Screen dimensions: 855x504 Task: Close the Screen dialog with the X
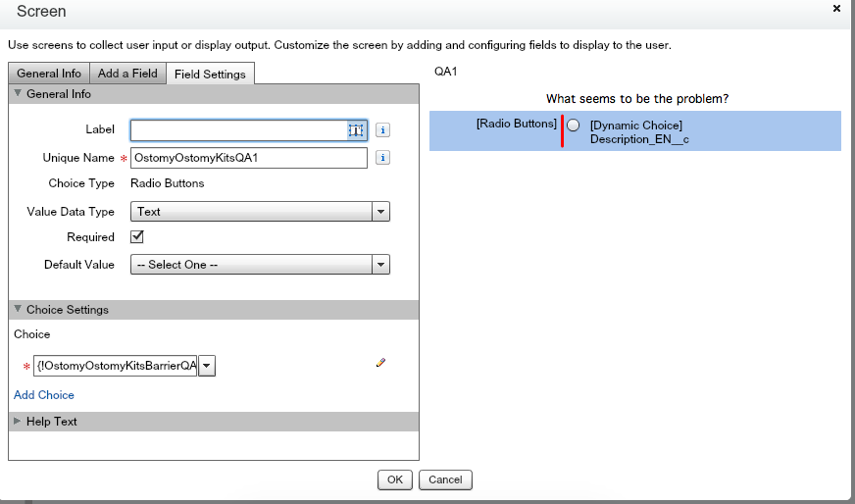[x=836, y=8]
